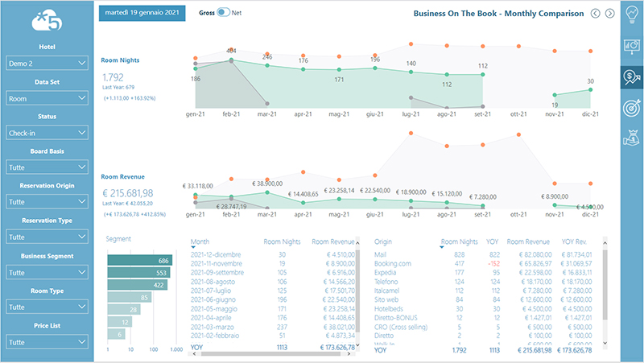The image size is (644, 363).
Task: Sort table by Month column header
Action: tap(200, 241)
